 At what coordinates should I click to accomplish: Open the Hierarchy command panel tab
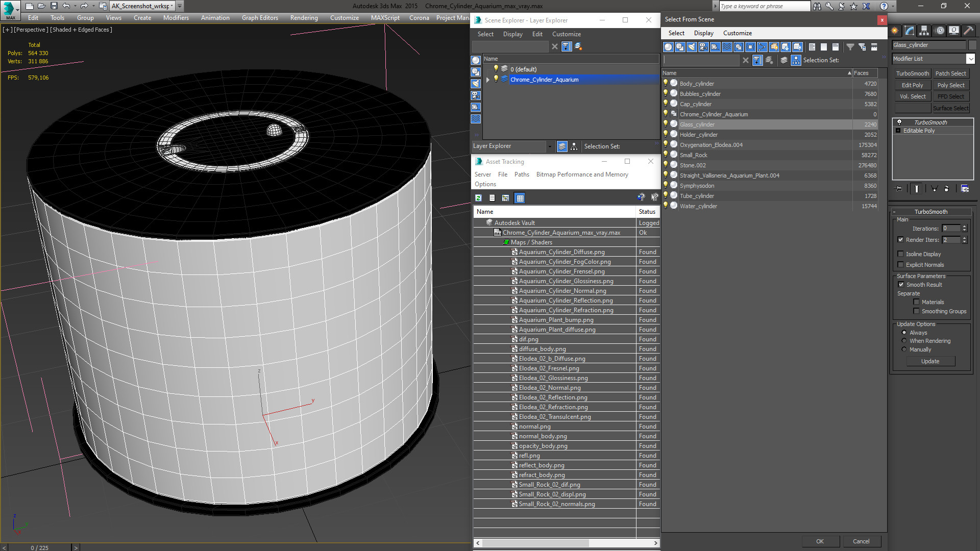point(924,31)
